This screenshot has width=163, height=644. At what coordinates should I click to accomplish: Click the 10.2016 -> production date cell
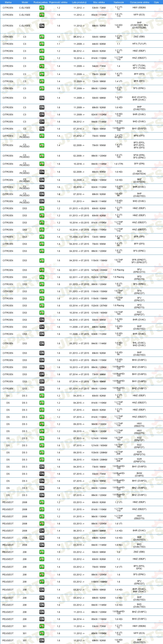point(79,164)
